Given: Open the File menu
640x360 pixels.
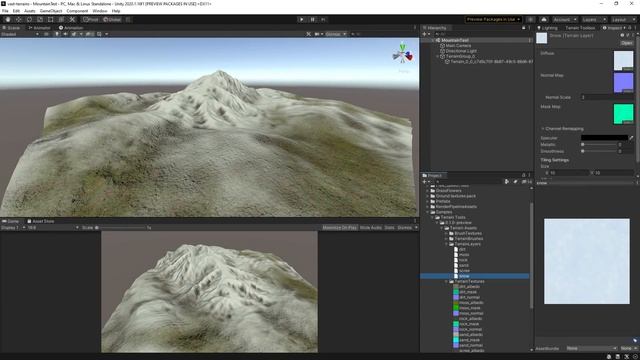Looking at the screenshot, I should pos(5,11).
